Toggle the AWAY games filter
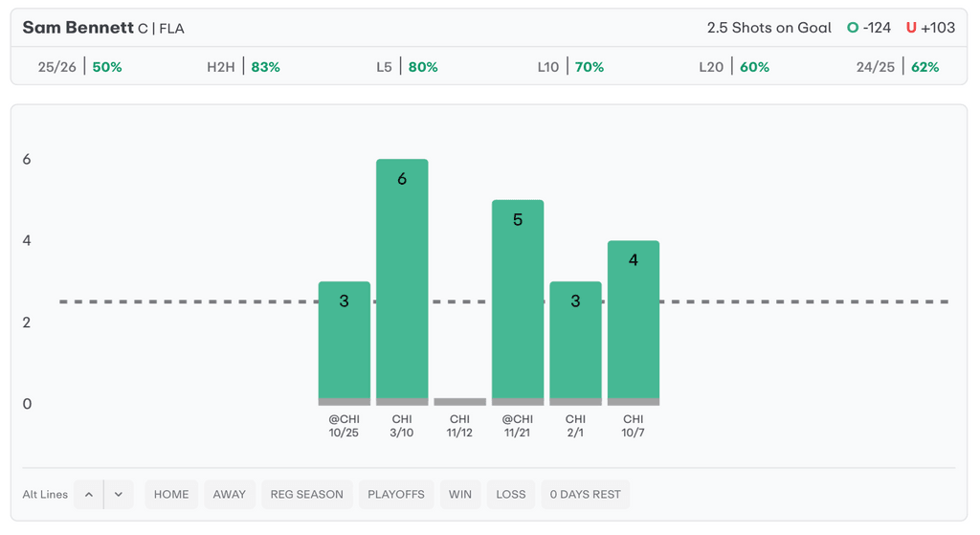980x535 pixels. (x=230, y=495)
